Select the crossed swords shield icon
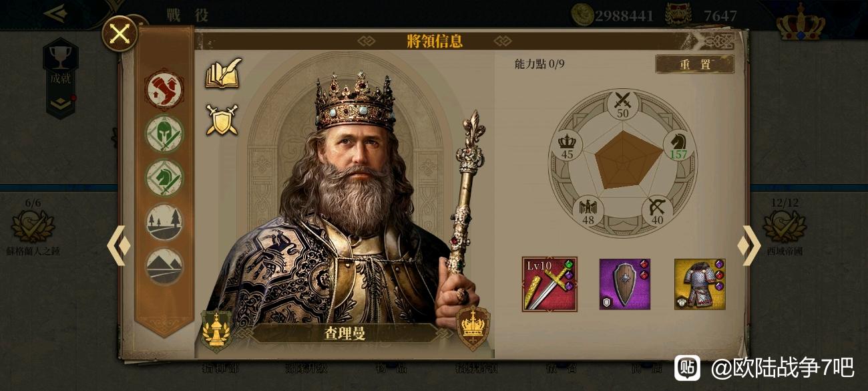 [222, 120]
